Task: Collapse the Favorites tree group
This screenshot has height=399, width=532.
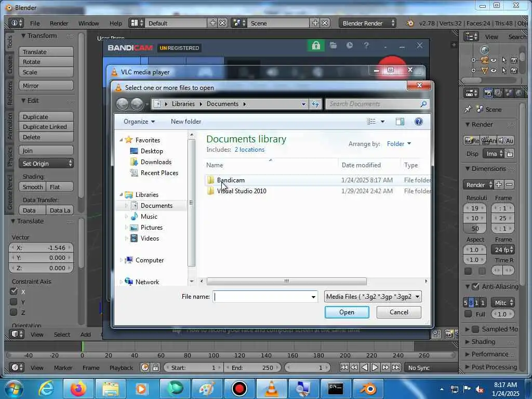Action: [121, 140]
